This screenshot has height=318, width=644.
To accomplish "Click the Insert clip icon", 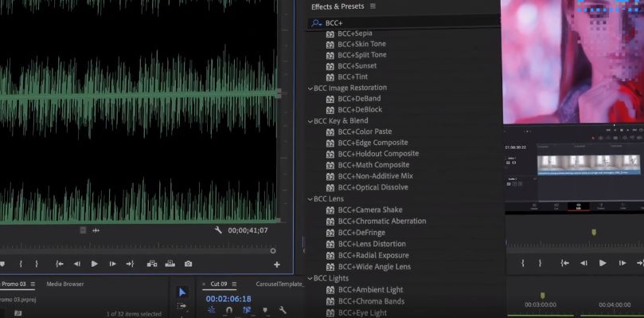I will pos(152,264).
